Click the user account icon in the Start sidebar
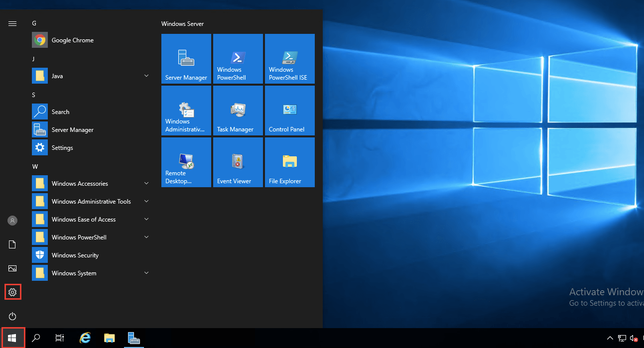 click(x=13, y=221)
